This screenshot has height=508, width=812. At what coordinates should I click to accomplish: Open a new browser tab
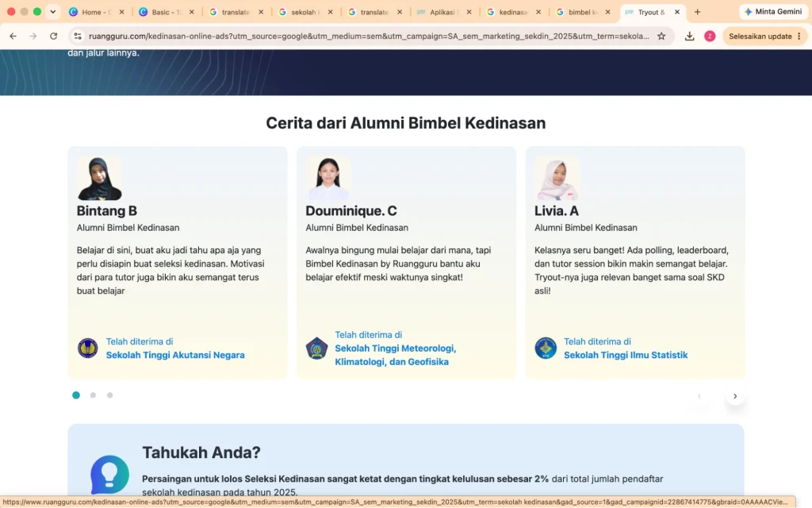pyautogui.click(x=698, y=12)
